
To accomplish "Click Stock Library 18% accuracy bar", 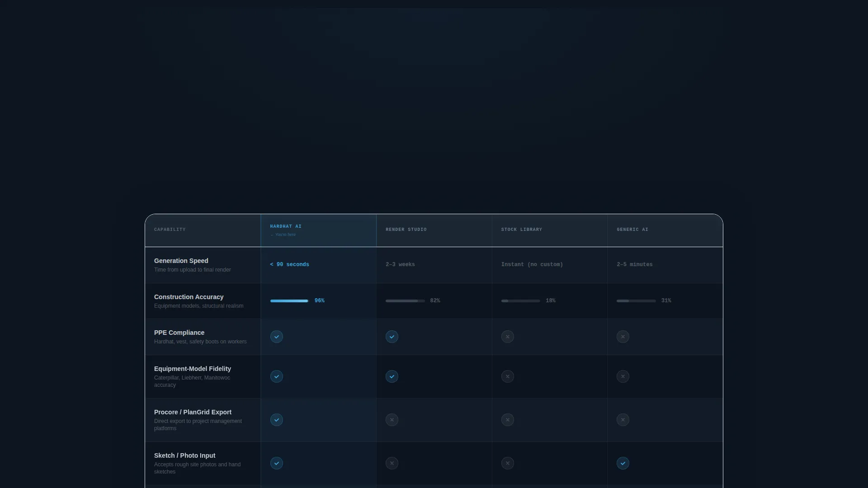I will pyautogui.click(x=520, y=301).
